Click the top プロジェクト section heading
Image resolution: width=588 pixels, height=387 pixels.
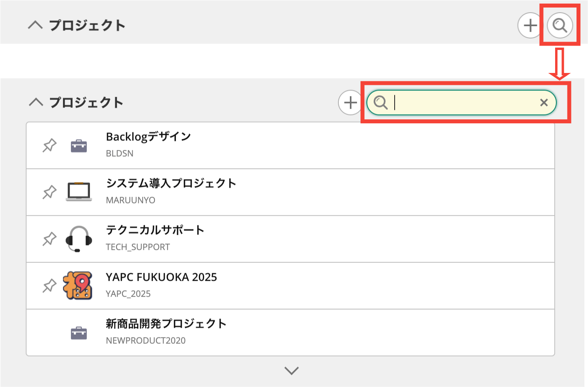tap(87, 25)
